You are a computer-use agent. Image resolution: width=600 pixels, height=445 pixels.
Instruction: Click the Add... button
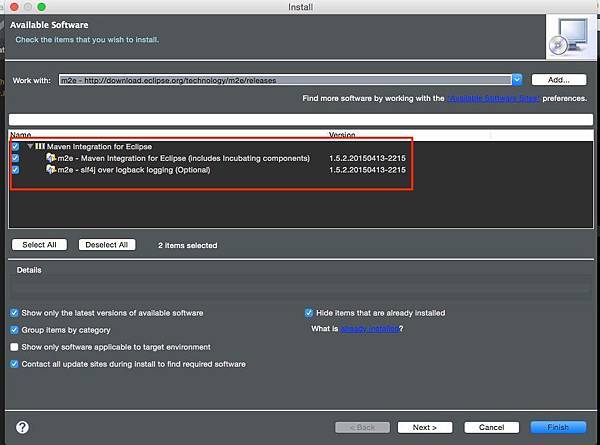(x=559, y=80)
